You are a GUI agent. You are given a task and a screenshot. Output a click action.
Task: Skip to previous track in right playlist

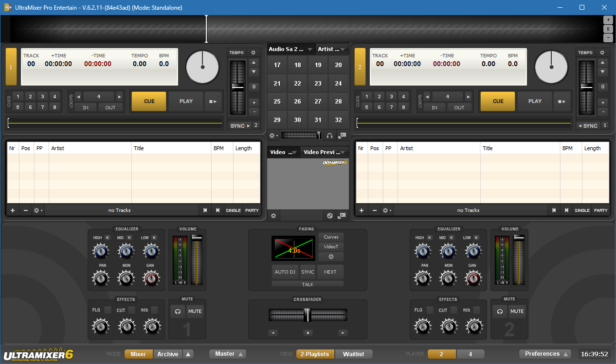point(554,210)
